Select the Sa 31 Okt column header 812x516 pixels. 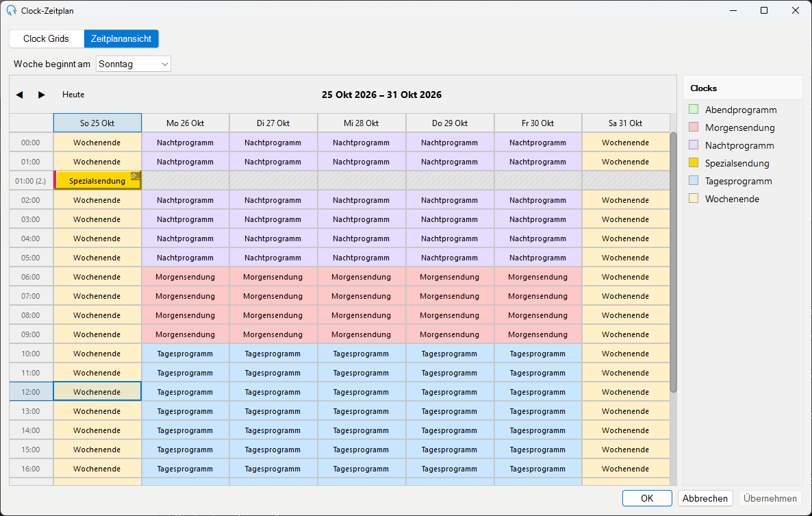(x=626, y=123)
